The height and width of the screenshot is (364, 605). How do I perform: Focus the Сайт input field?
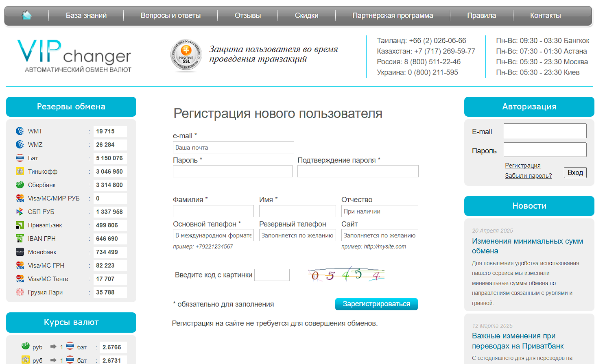(x=380, y=235)
